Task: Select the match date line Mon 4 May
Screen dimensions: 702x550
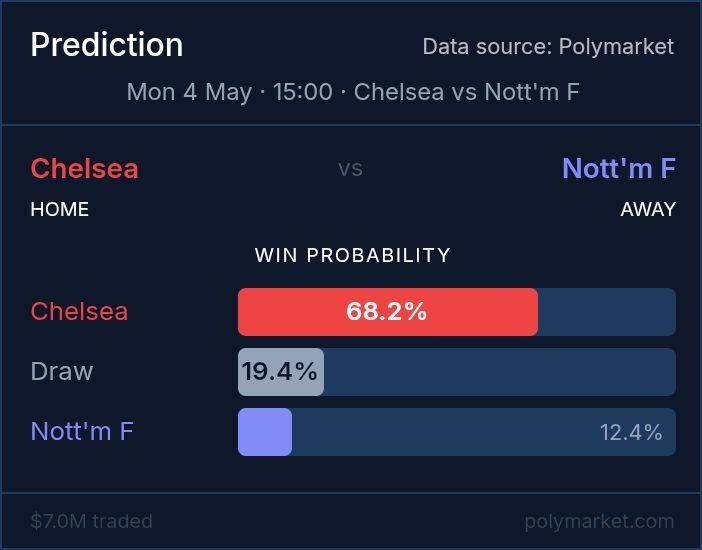Action: 352,92
